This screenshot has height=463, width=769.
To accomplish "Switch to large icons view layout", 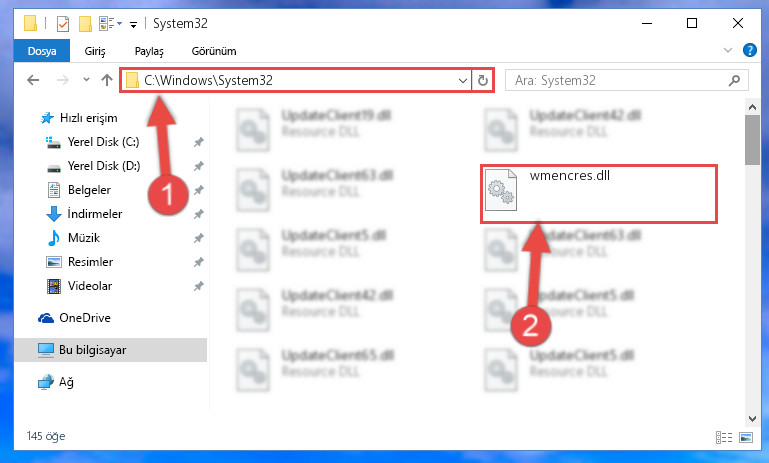I will pos(745,437).
